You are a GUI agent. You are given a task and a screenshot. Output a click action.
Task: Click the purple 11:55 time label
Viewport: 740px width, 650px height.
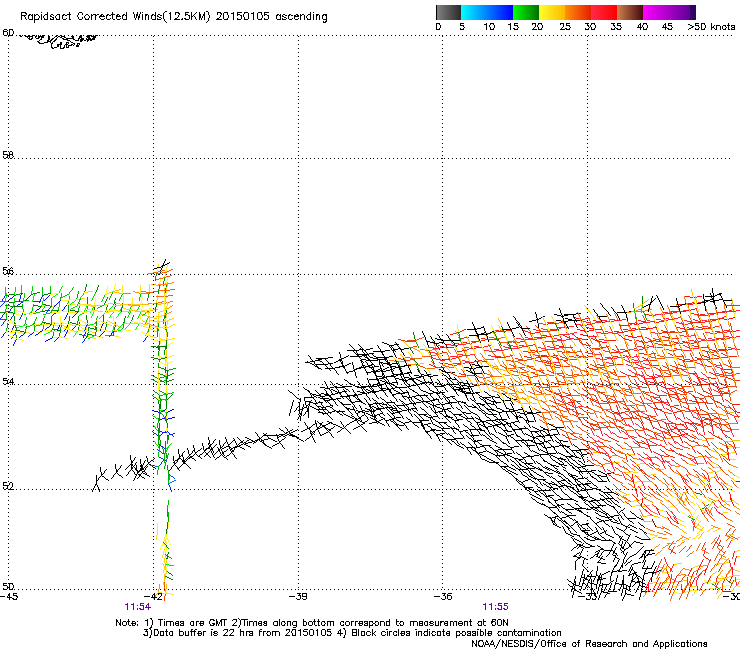point(495,607)
